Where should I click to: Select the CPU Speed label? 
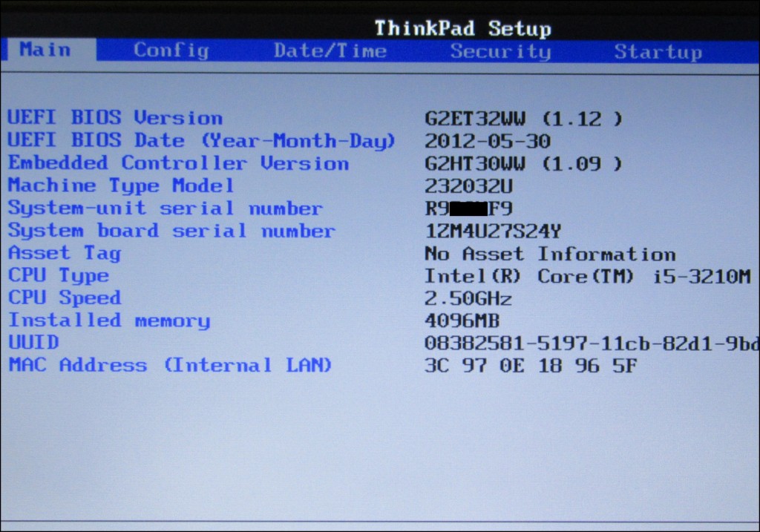(65, 298)
